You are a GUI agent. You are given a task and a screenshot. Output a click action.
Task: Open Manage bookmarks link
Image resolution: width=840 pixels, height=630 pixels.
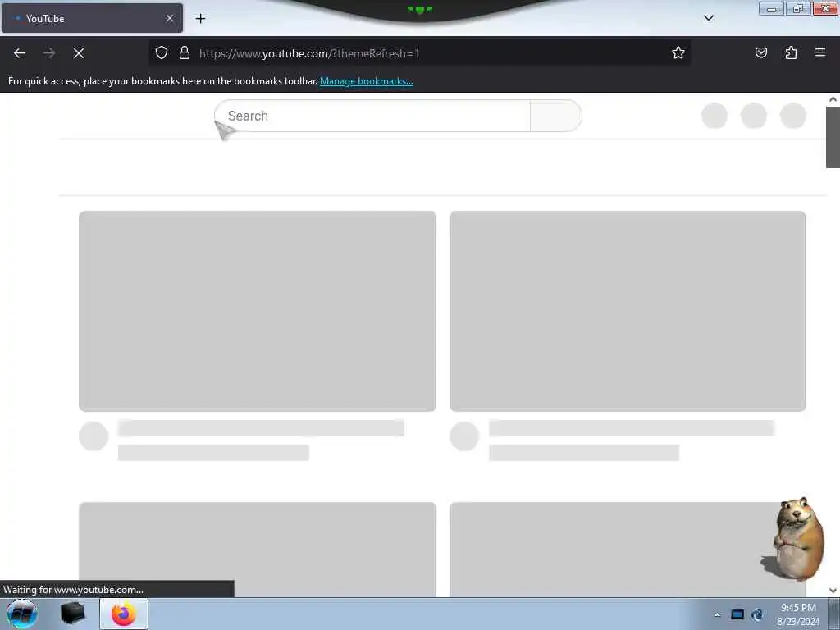coord(367,81)
